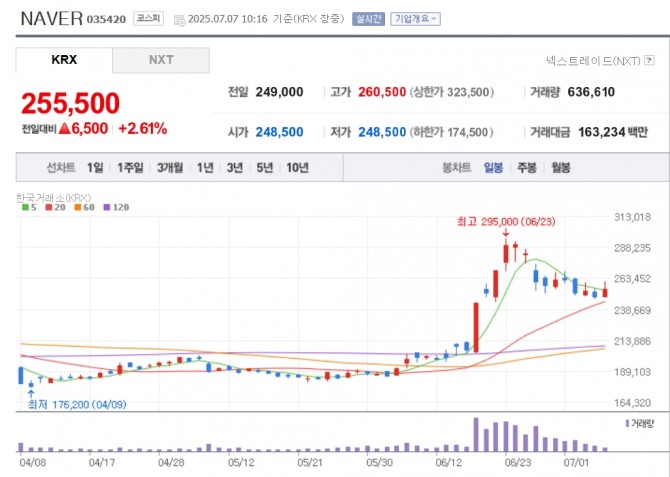Image resolution: width=670 pixels, height=477 pixels.
Task: Click the volume value 636,610
Action: [591, 92]
